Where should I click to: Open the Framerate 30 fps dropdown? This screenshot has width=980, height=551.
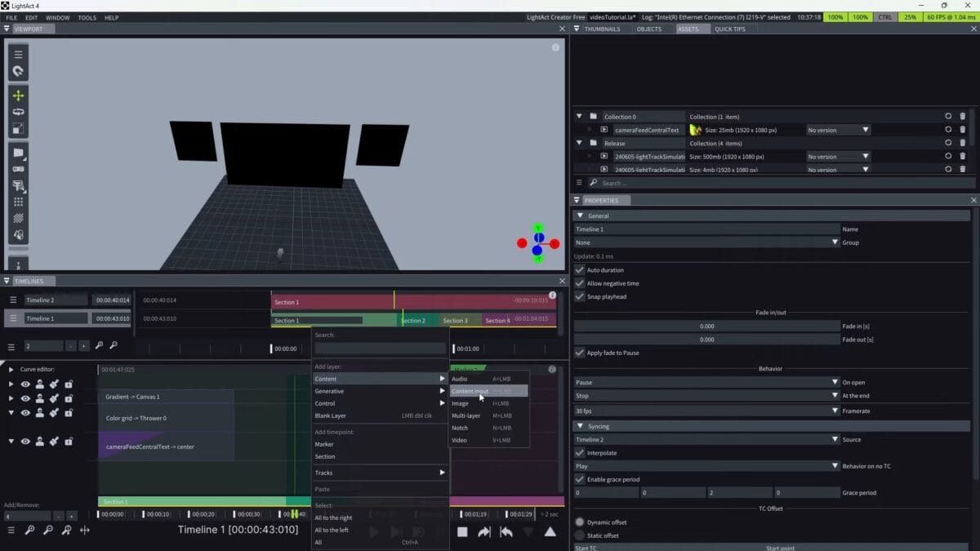(706, 411)
